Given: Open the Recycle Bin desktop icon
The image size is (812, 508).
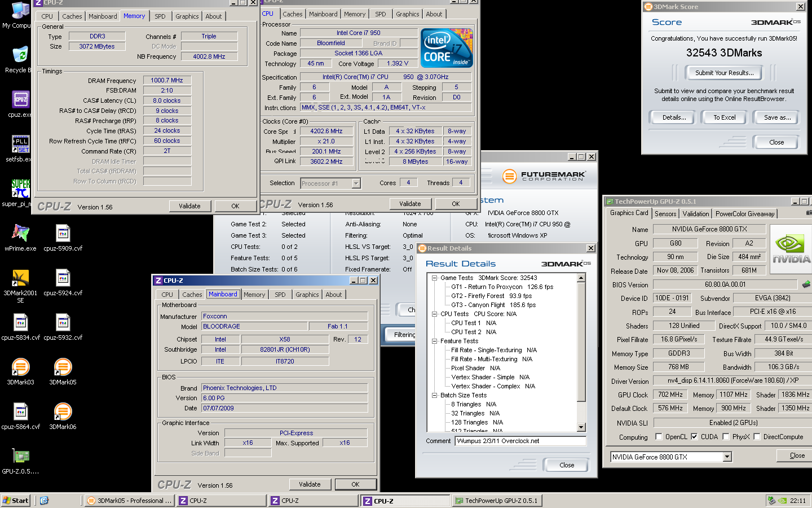Looking at the screenshot, I should pos(20,55).
